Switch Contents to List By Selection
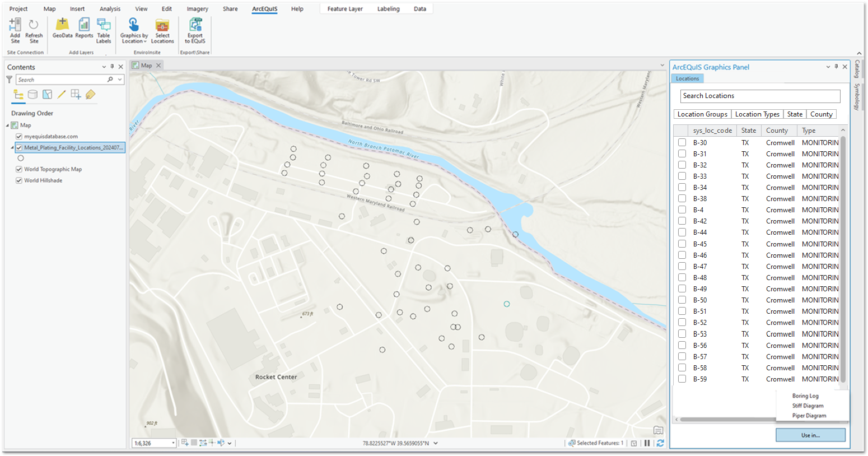868x456 pixels. click(x=48, y=95)
